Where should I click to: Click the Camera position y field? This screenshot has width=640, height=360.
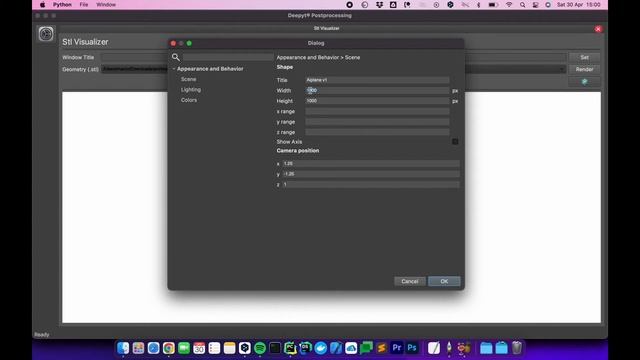pos(371,174)
